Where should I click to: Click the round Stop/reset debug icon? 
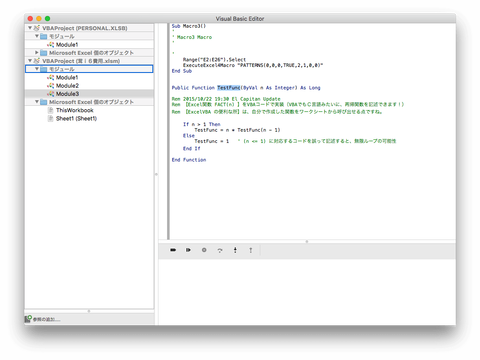coord(204,250)
